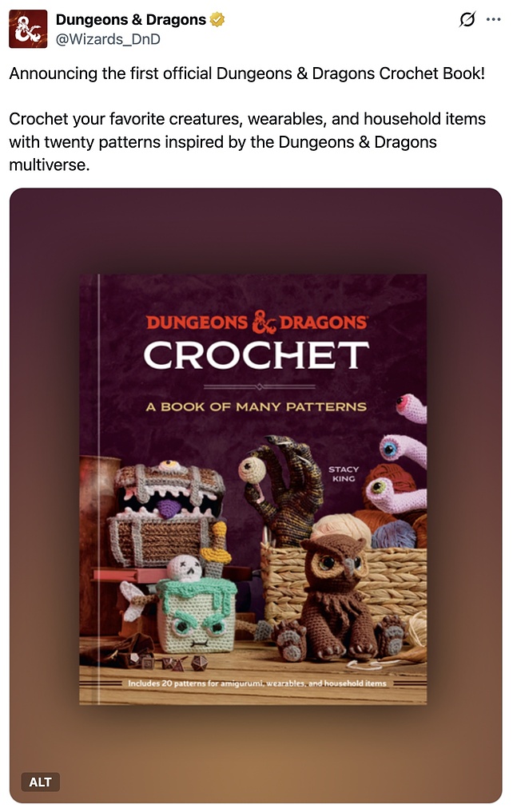
Task: Open the @Wizards_DnD handle link
Action: coord(108,39)
